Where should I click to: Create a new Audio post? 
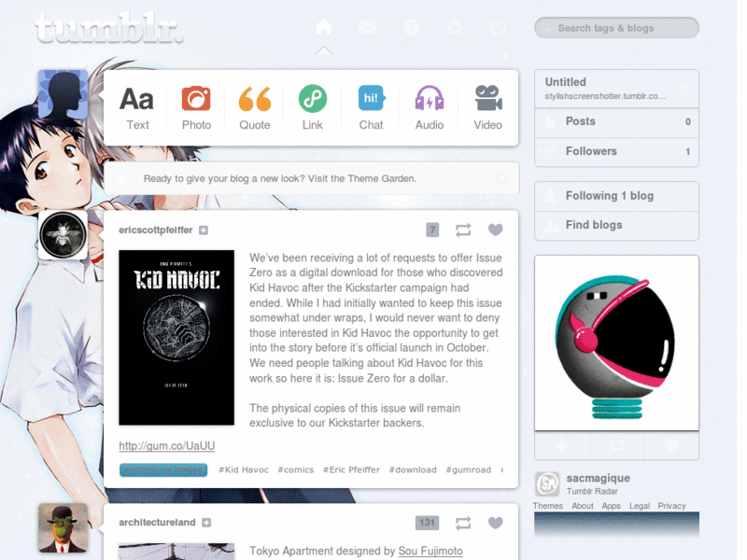pyautogui.click(x=430, y=107)
